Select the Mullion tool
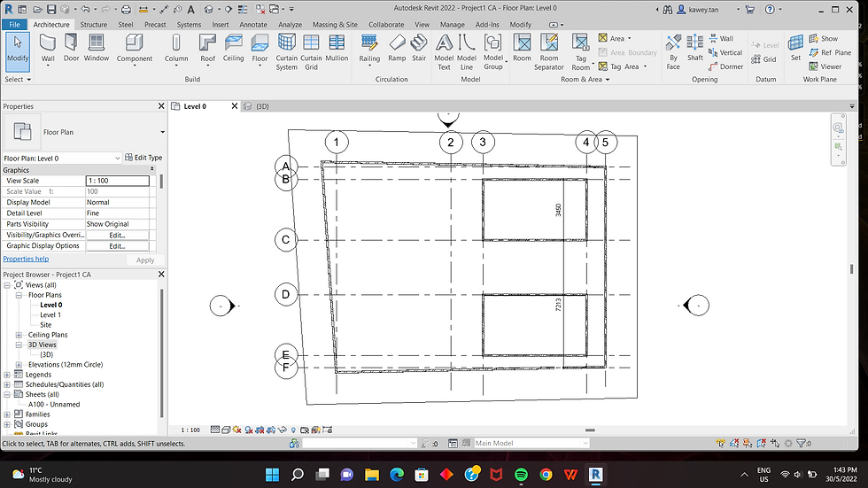The height and width of the screenshot is (488, 868). coord(337,48)
